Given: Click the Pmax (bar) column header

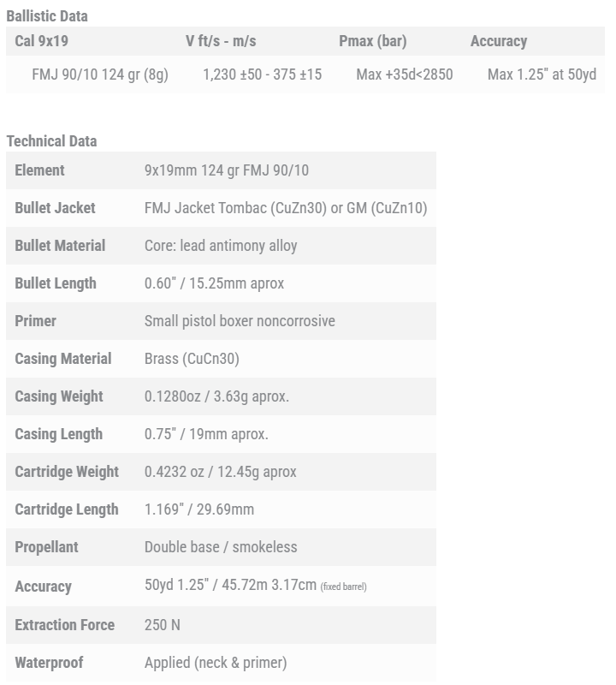Looking at the screenshot, I should point(372,41).
